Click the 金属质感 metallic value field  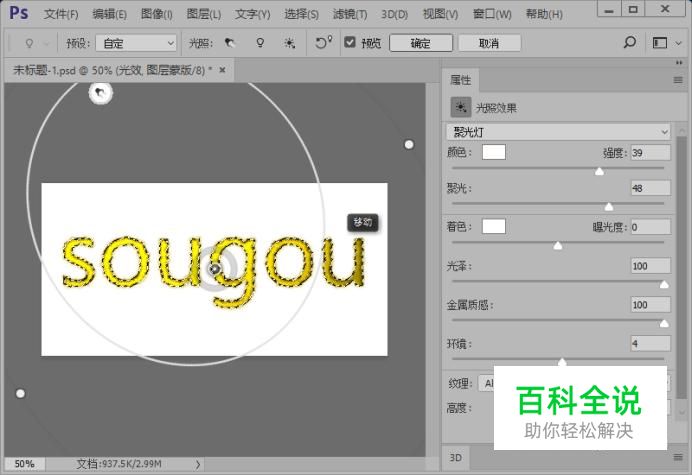[651, 305]
